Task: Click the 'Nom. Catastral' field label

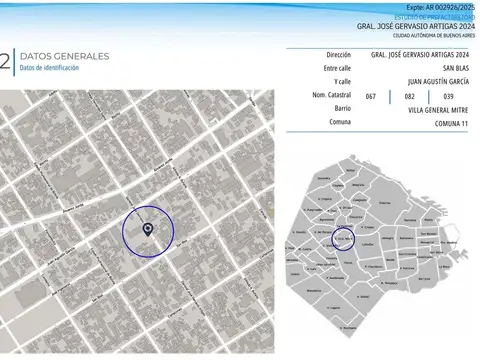Action: tap(332, 95)
